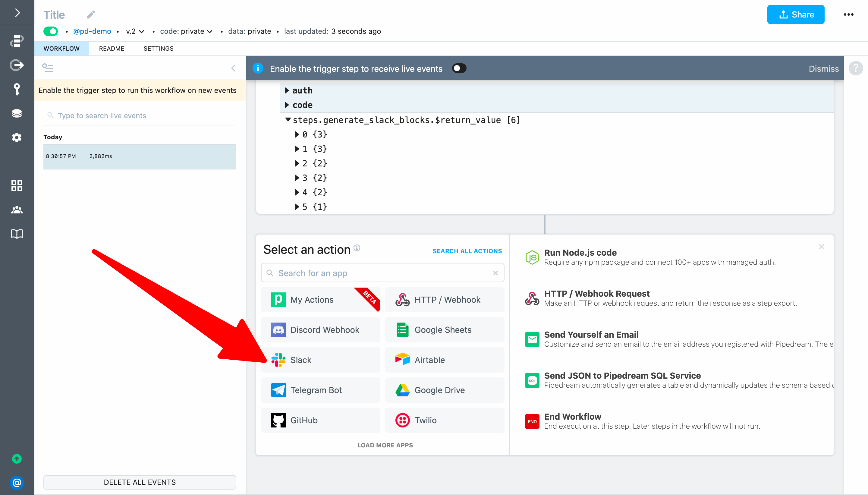Switch to the README tab
This screenshot has height=495, width=868.
pyautogui.click(x=112, y=48)
